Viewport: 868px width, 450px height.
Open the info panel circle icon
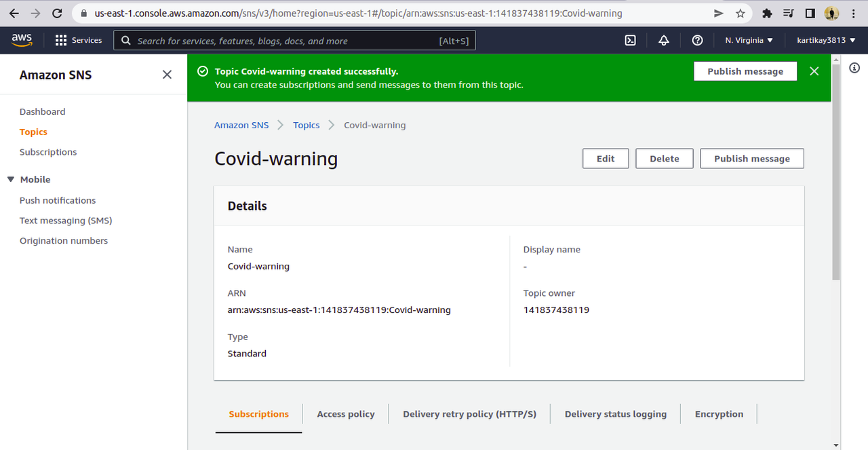coord(854,67)
